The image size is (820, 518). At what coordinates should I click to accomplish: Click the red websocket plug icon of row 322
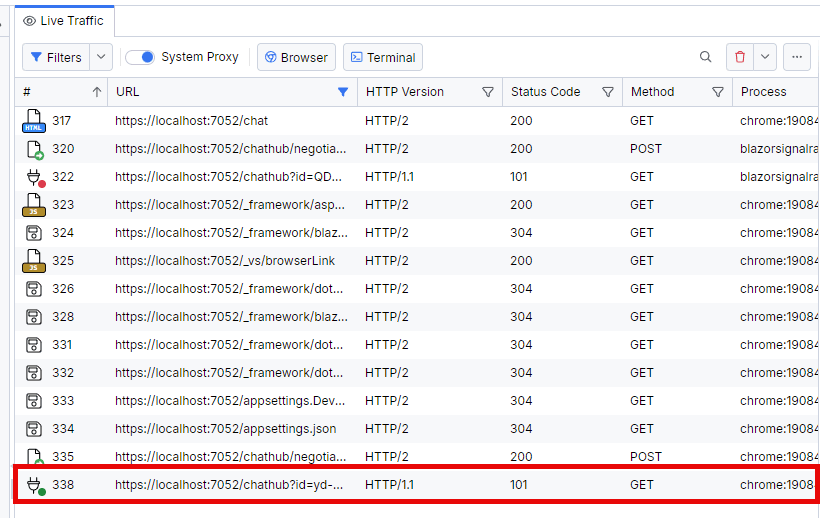[x=35, y=178]
